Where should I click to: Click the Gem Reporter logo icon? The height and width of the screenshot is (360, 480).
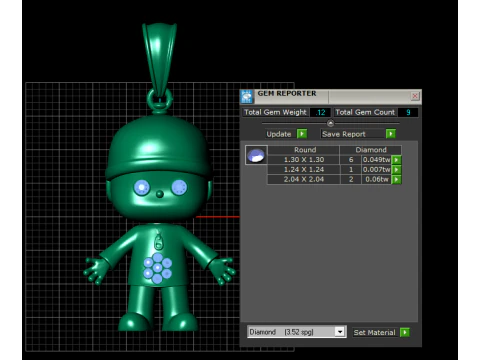click(247, 96)
